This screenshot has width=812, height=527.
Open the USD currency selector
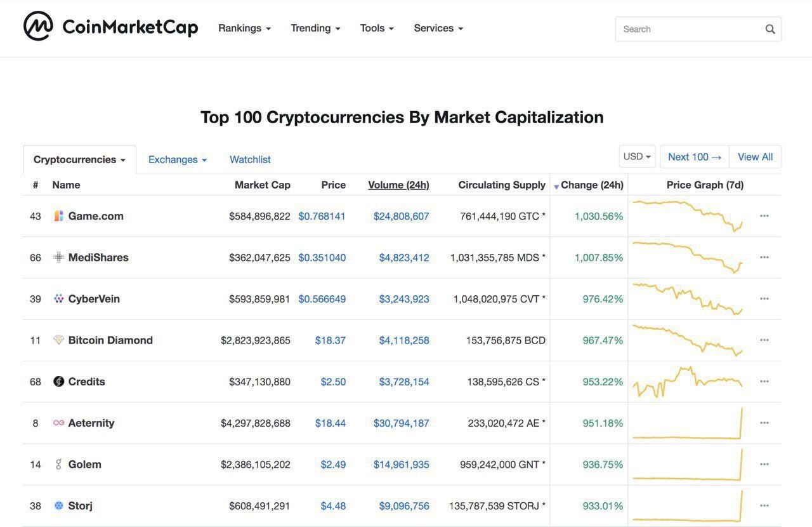click(x=637, y=157)
